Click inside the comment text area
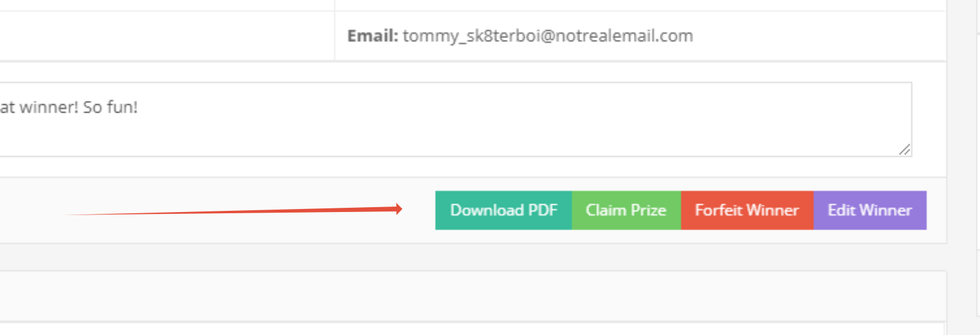Screen dimensions: 980x335 point(424,130)
